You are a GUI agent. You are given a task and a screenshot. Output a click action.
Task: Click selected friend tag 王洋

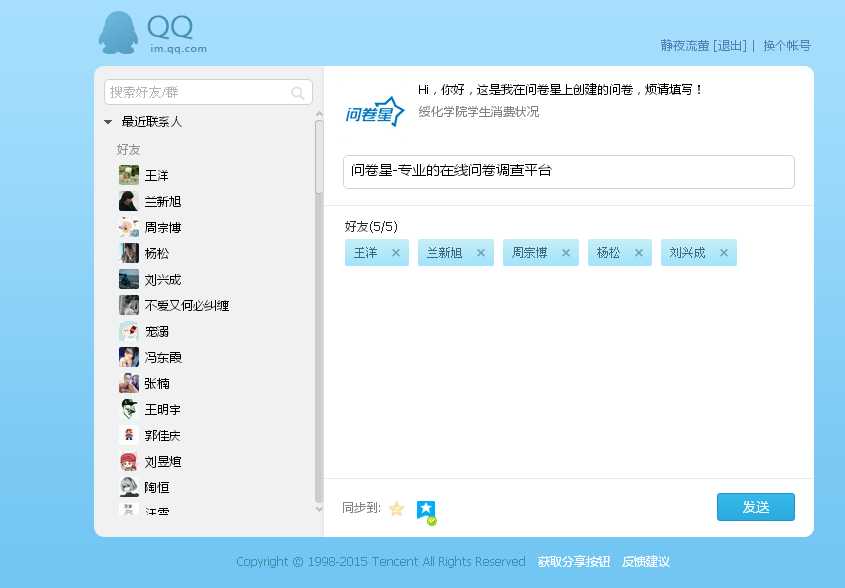pos(377,252)
